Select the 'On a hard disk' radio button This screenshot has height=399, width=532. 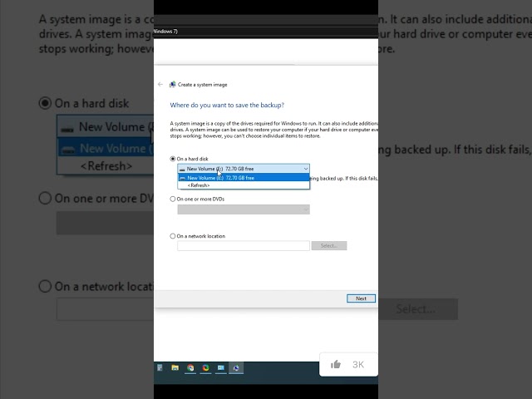point(173,159)
